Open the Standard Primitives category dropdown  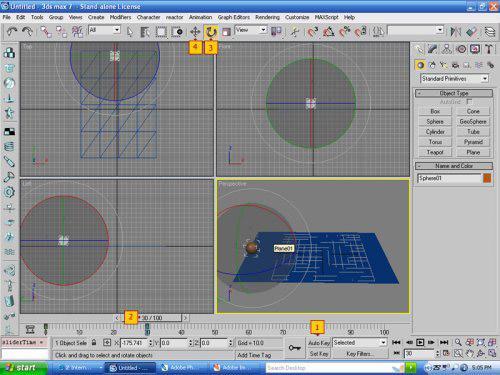point(454,79)
